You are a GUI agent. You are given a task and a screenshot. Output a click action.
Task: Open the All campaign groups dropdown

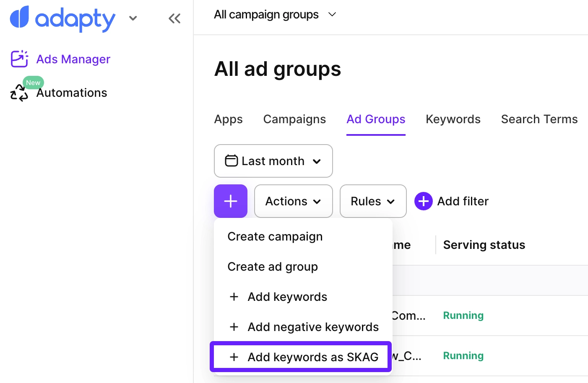tap(275, 14)
